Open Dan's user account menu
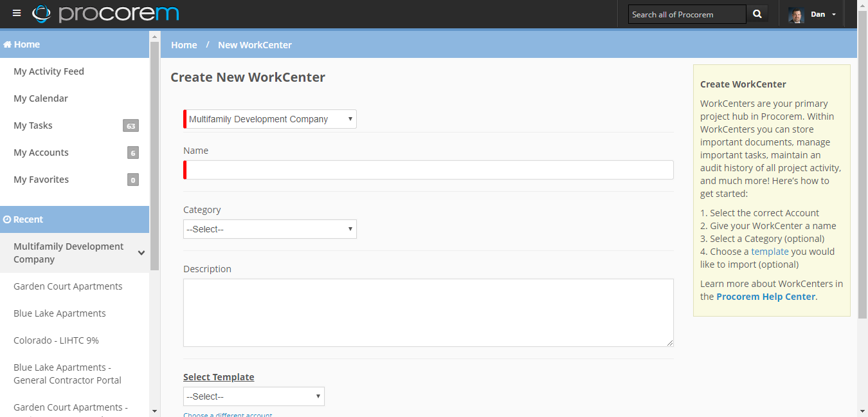The image size is (868, 417). click(x=825, y=13)
